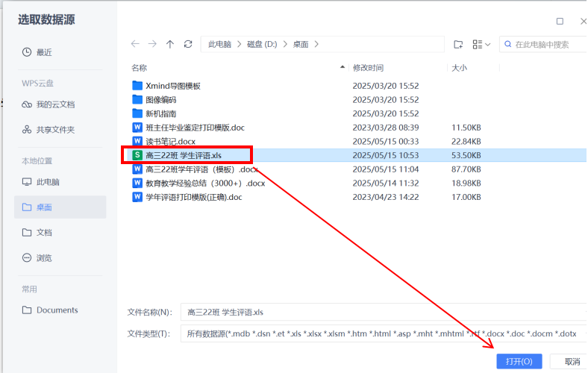Click the back navigation arrow

coord(135,45)
